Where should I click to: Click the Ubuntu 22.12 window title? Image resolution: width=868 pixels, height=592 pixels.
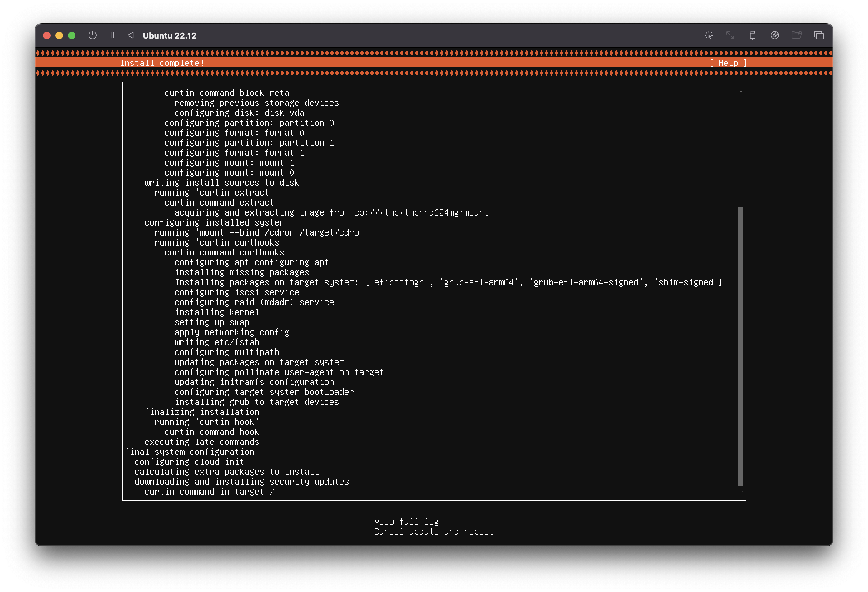tap(169, 36)
